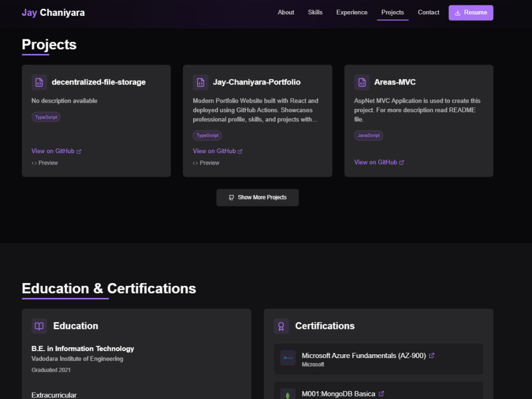Click external-link icon next to MongoDB Basica
This screenshot has width=532, height=399.
pyautogui.click(x=381, y=394)
